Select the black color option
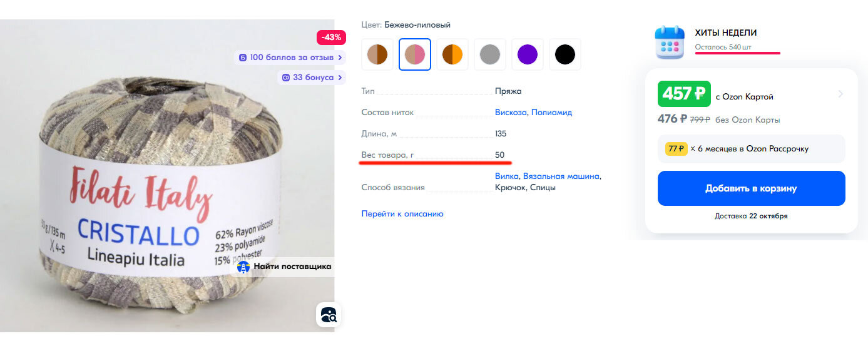This screenshot has width=868, height=341. 565,54
